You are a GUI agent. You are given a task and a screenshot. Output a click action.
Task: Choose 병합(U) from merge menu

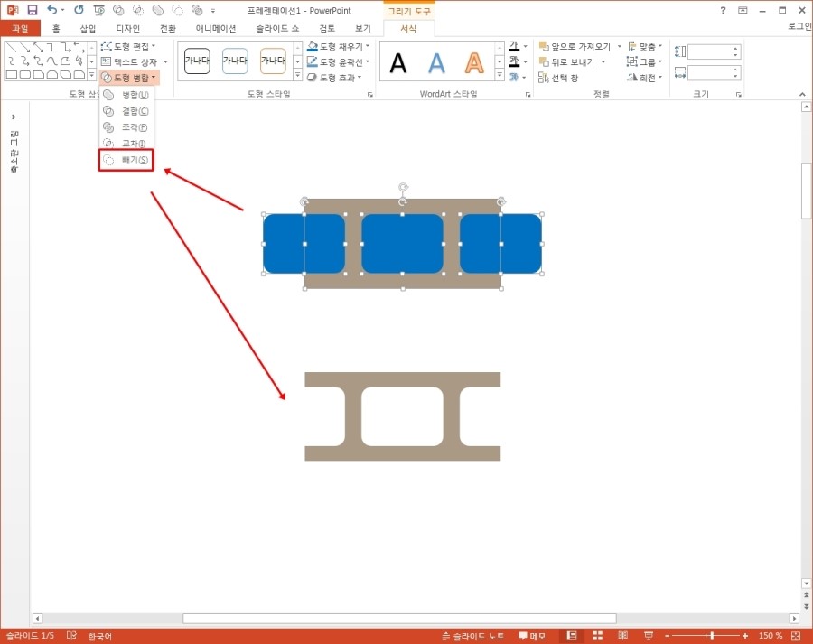point(126,95)
